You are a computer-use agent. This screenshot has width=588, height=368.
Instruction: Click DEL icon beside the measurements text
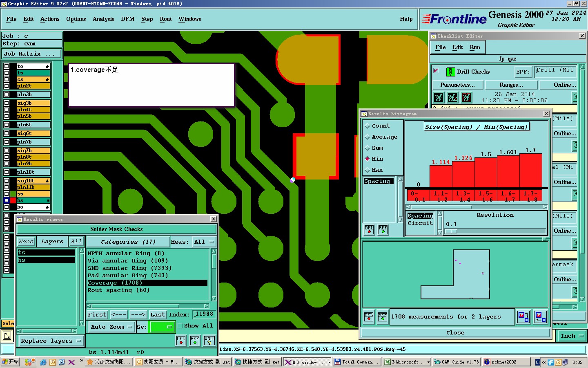tap(369, 317)
